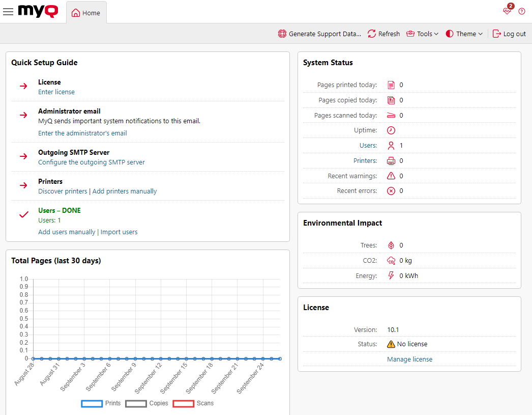Click the help question mark icon
This screenshot has width=532, height=415.
tap(521, 11)
